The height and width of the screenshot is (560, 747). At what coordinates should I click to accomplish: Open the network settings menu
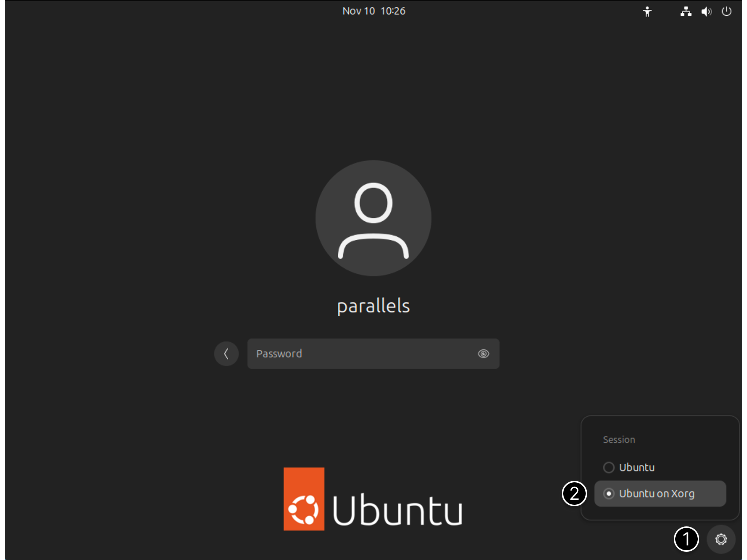pos(686,11)
